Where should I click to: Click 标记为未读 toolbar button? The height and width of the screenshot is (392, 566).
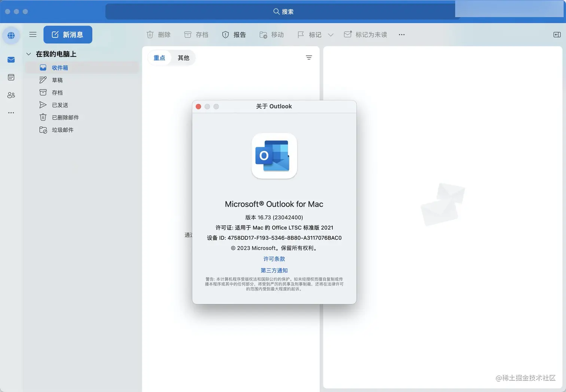point(365,34)
